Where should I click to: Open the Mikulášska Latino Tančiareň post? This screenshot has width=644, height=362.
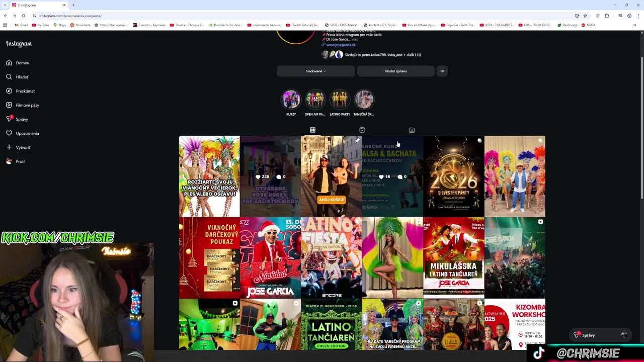pyautogui.click(x=453, y=258)
